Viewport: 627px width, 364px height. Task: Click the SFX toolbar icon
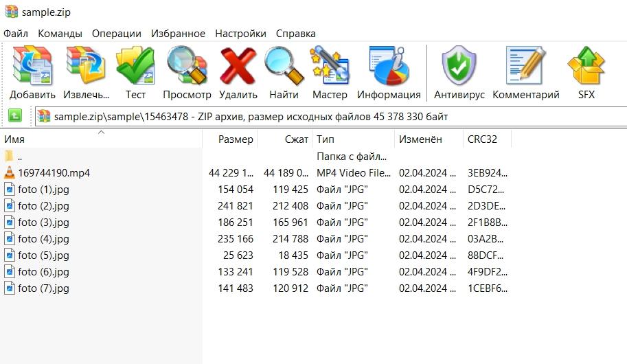(x=586, y=67)
